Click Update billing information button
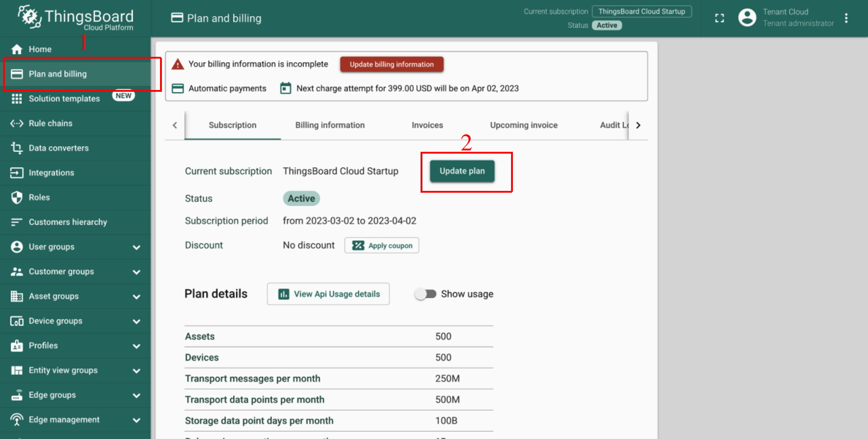The height and width of the screenshot is (439, 868). click(391, 65)
